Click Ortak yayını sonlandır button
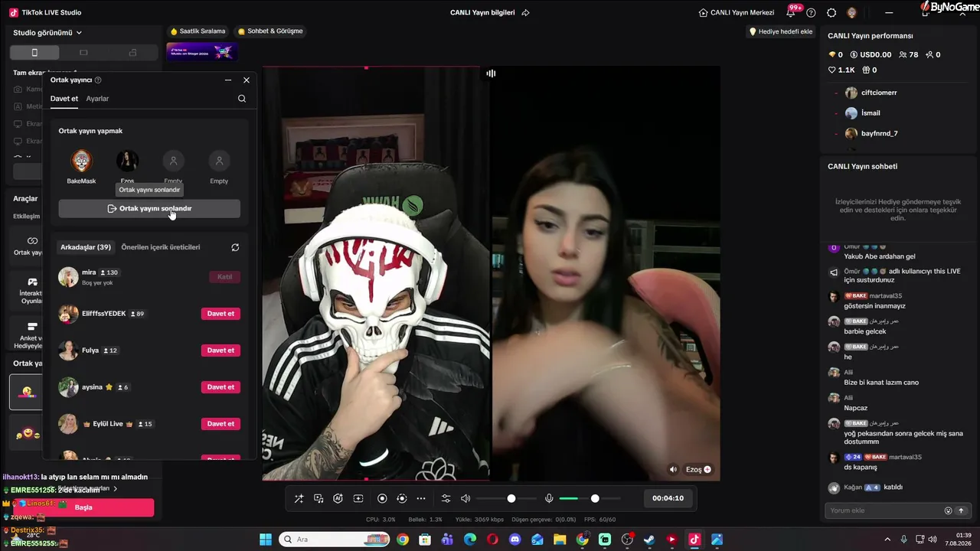 click(149, 208)
